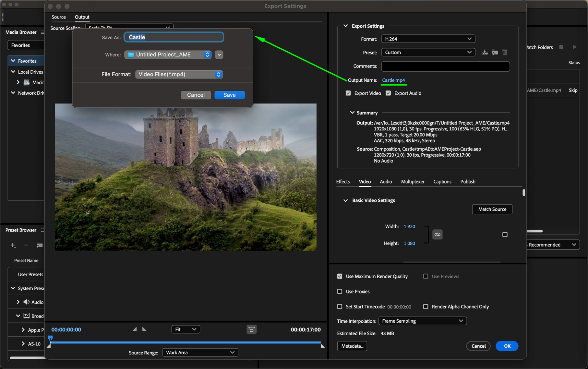The image size is (588, 369).
Task: Click the Delete Preset trash icon
Action: [x=505, y=52]
